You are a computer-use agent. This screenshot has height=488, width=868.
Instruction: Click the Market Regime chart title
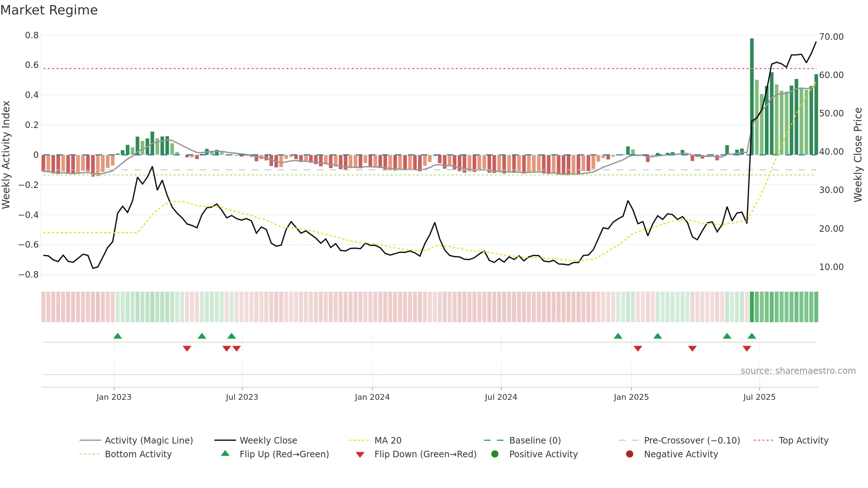(49, 10)
